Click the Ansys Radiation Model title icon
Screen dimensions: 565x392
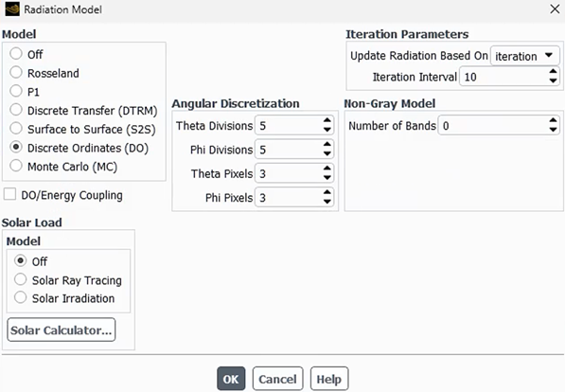pos(12,9)
